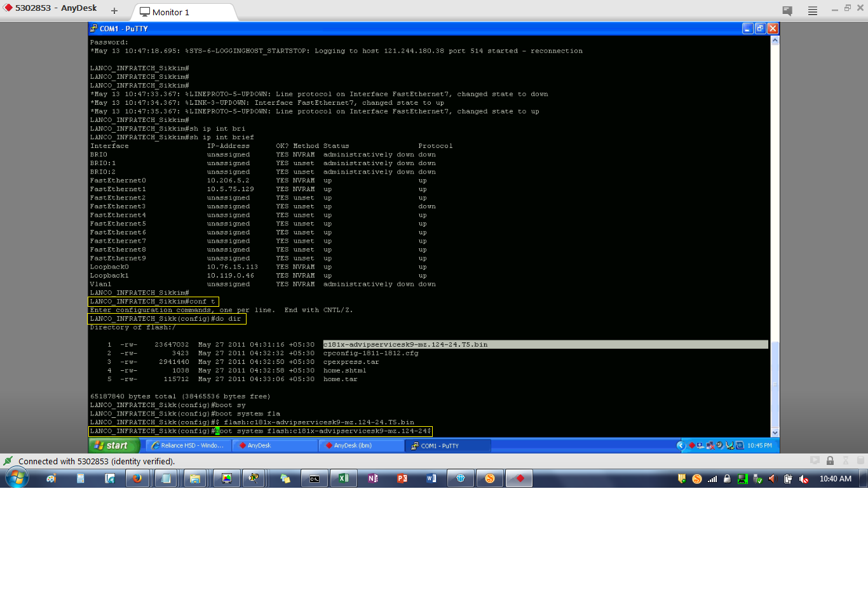868x604 pixels.
Task: Open PowerPoint from the host taskbar
Action: 402,478
